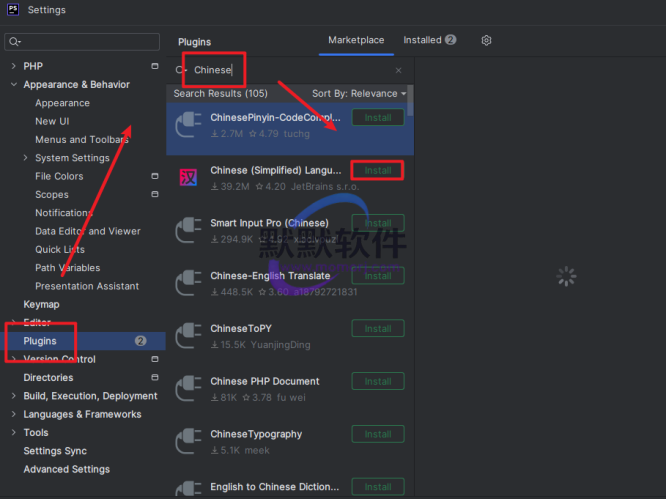
Task: Click the ChineseToPY plugin icon
Action: (188, 335)
